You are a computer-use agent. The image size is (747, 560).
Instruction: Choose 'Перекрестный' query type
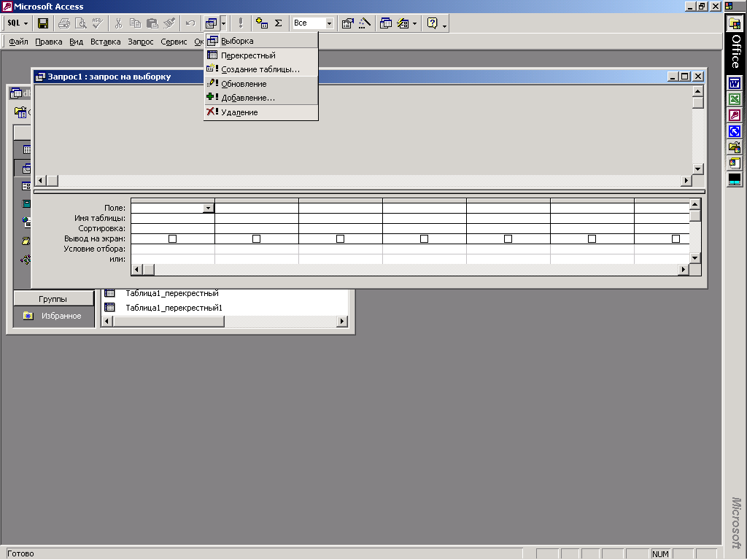point(261,55)
